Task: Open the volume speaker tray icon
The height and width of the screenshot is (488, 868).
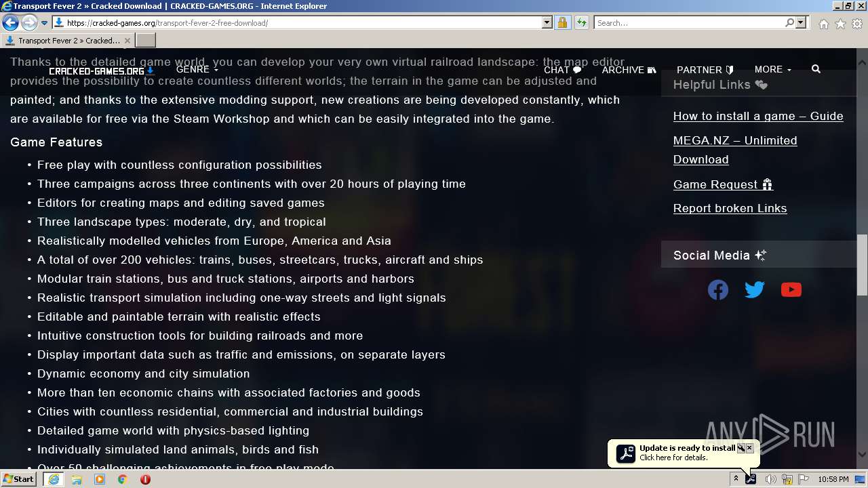Action: (770, 479)
